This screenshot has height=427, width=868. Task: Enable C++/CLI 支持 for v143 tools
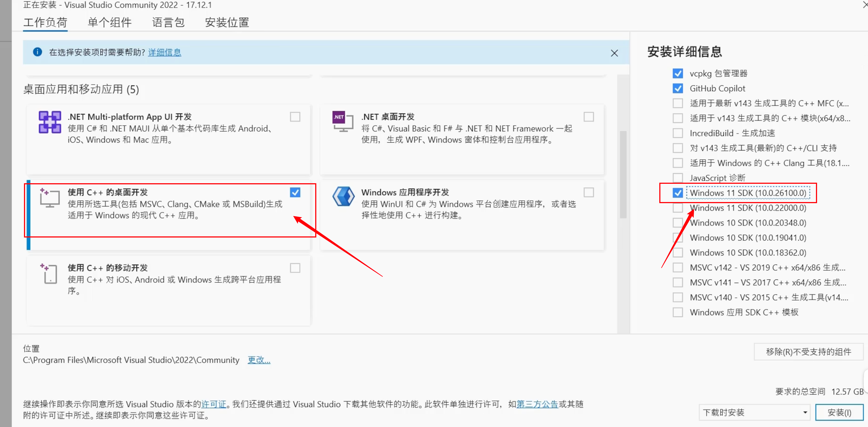pos(678,148)
